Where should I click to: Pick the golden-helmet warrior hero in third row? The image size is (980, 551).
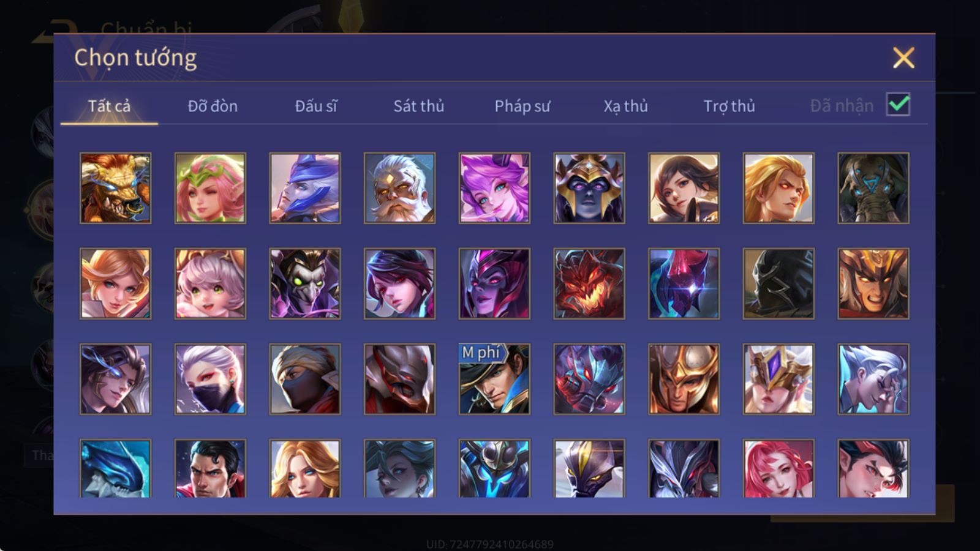pos(684,379)
